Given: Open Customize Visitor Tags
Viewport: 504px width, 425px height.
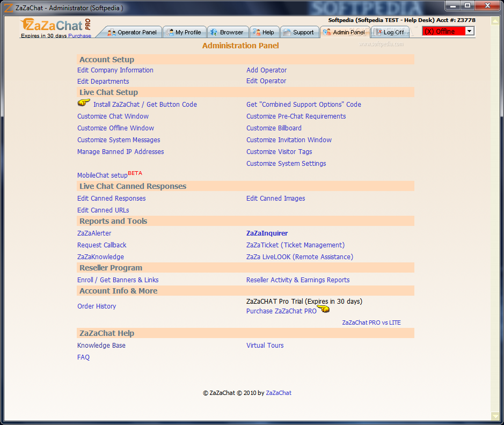Looking at the screenshot, I should (279, 152).
